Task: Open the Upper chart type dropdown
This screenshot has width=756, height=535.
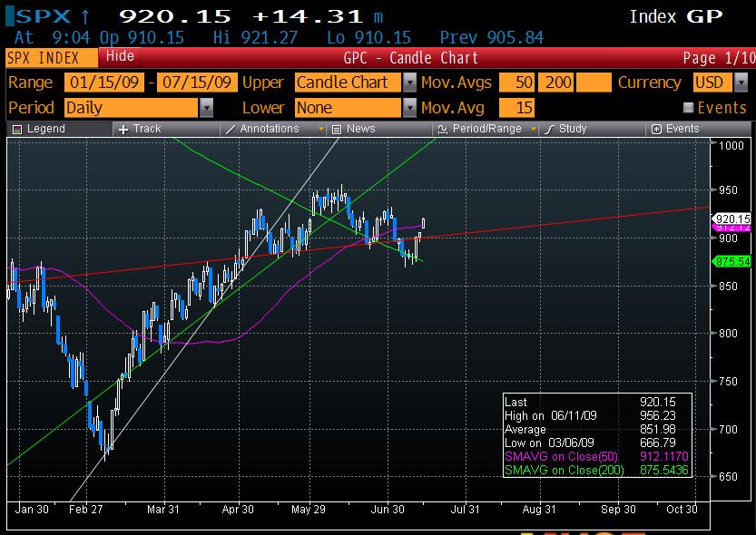Action: (x=410, y=83)
